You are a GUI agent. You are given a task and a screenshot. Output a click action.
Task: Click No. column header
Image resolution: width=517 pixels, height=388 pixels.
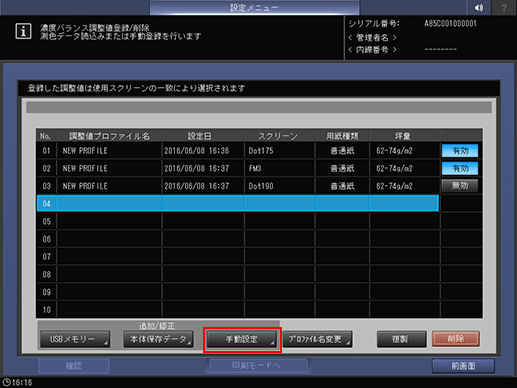[45, 136]
